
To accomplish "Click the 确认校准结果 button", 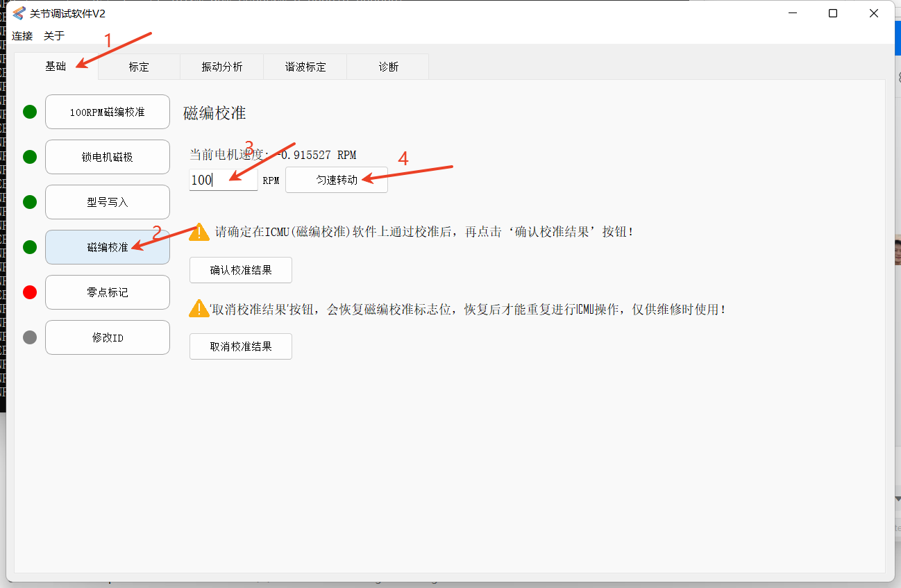I will [241, 270].
